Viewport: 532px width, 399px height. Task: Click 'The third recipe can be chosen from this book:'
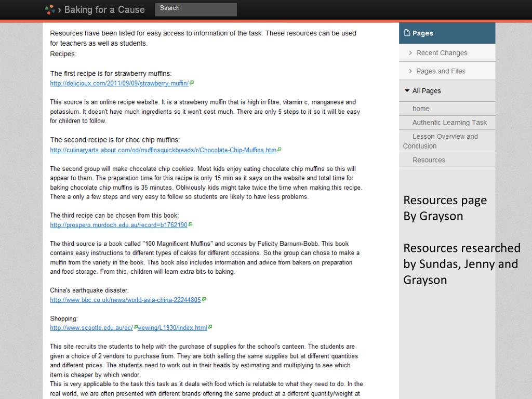click(114, 216)
